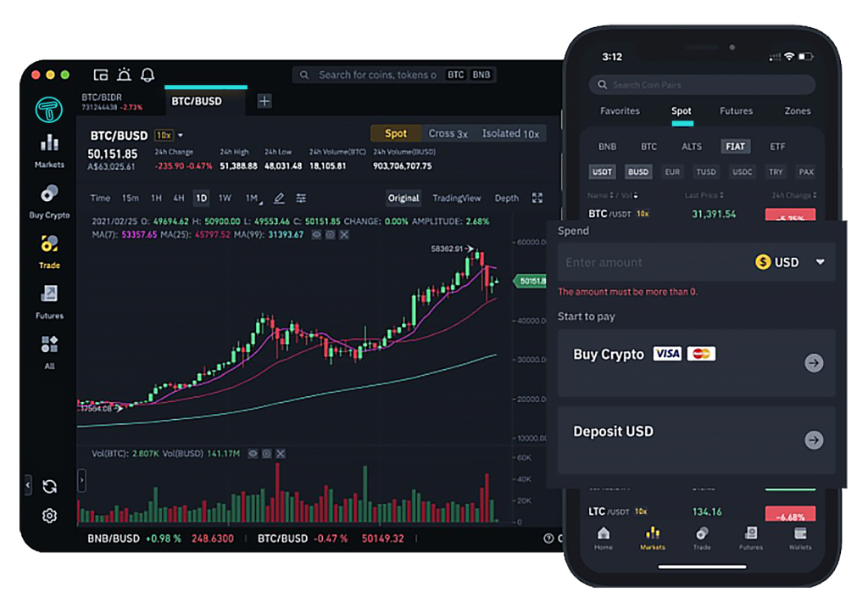Viewport: 868px width, 615px height.
Task: Click the refresh icon in sidebar
Action: (x=49, y=486)
